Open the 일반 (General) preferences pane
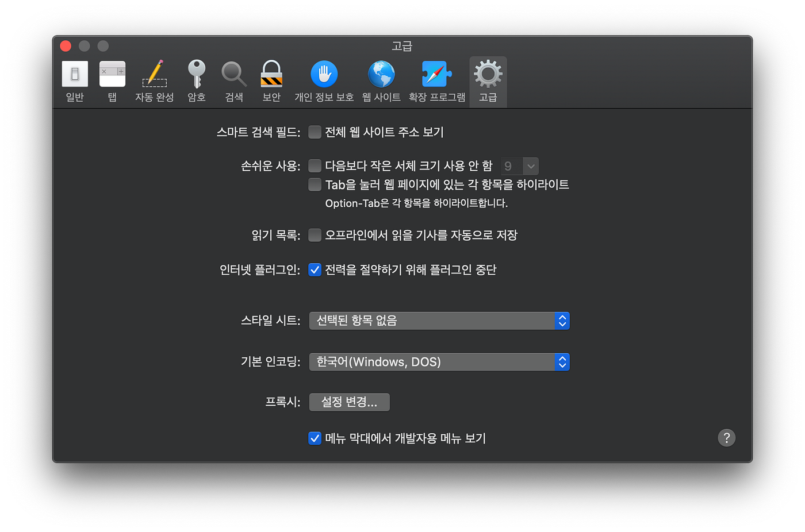Image resolution: width=805 pixels, height=532 pixels. (75, 82)
